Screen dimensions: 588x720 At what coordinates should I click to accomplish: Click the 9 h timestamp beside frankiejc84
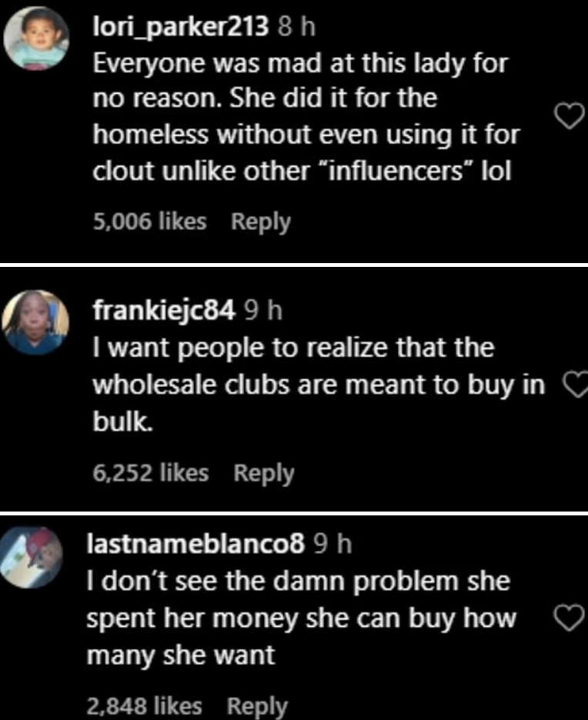pyautogui.click(x=263, y=309)
